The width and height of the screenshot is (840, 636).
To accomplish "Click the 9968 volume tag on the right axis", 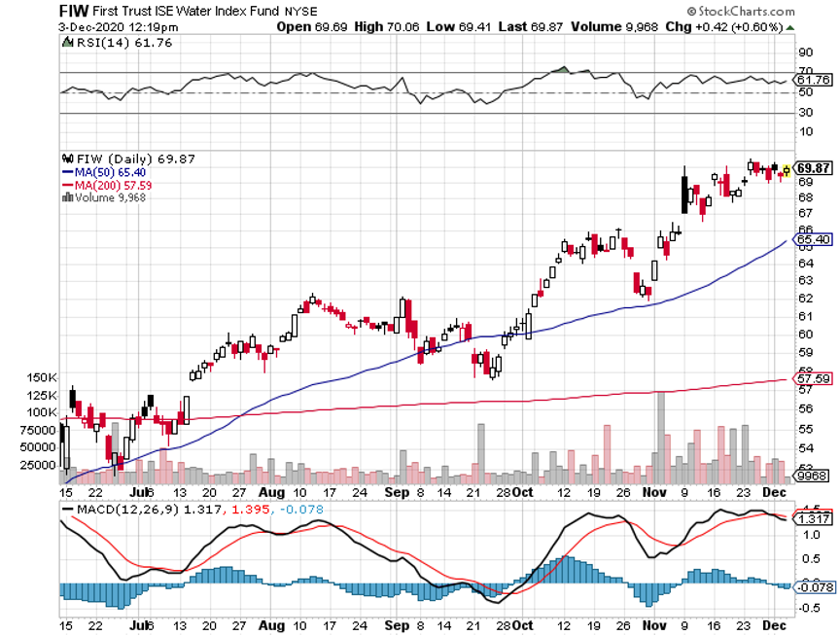I will tap(812, 476).
